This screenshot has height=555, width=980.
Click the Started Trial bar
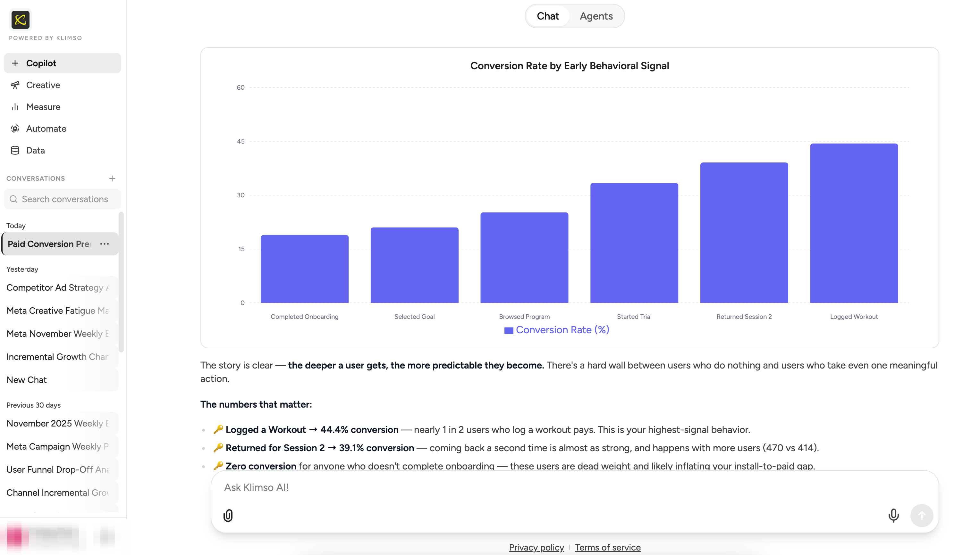click(634, 243)
